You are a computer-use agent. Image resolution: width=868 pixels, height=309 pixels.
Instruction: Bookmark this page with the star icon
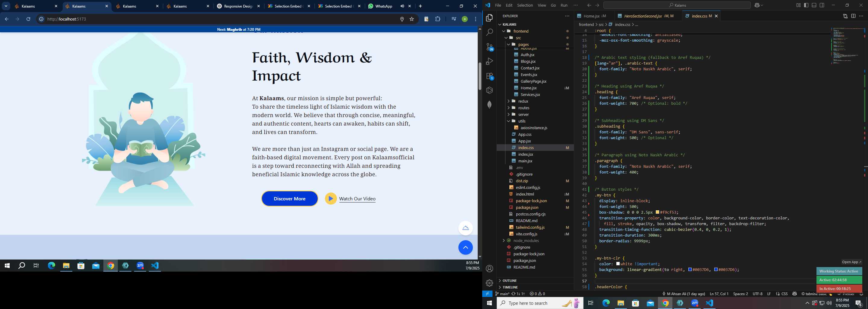tap(411, 19)
